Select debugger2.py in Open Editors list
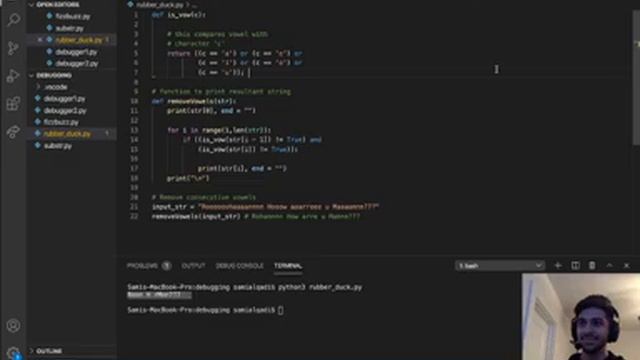 tap(76, 64)
